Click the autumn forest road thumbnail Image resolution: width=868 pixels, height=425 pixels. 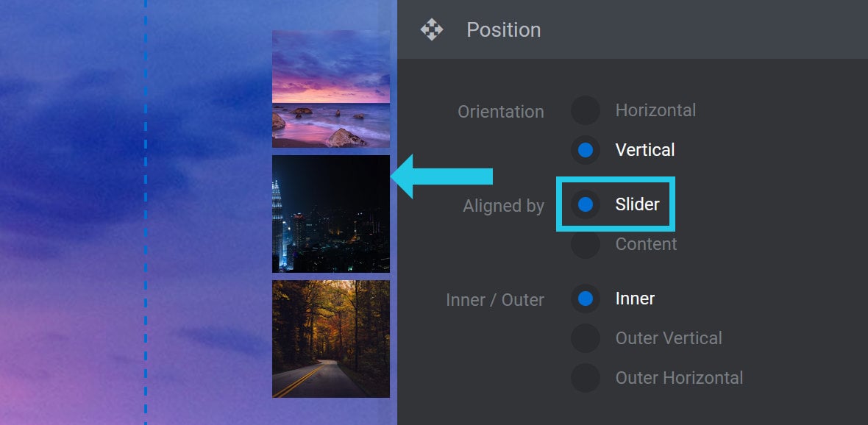tap(331, 339)
